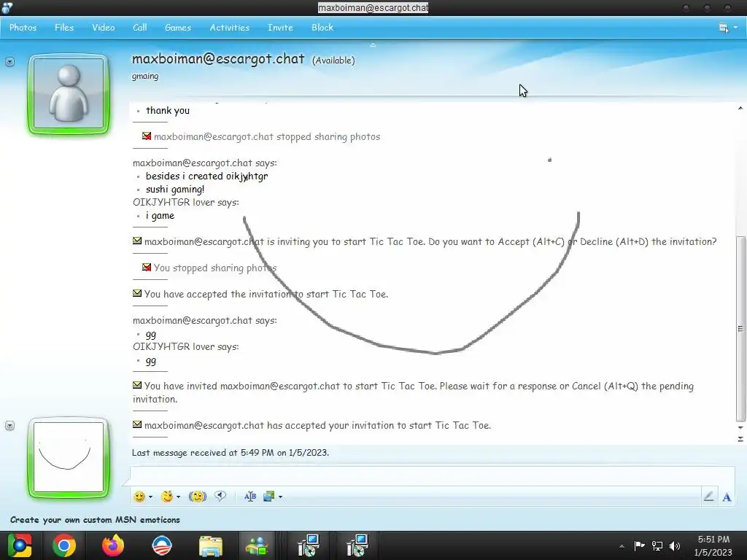Switch to text typing mode A icon

(x=727, y=497)
